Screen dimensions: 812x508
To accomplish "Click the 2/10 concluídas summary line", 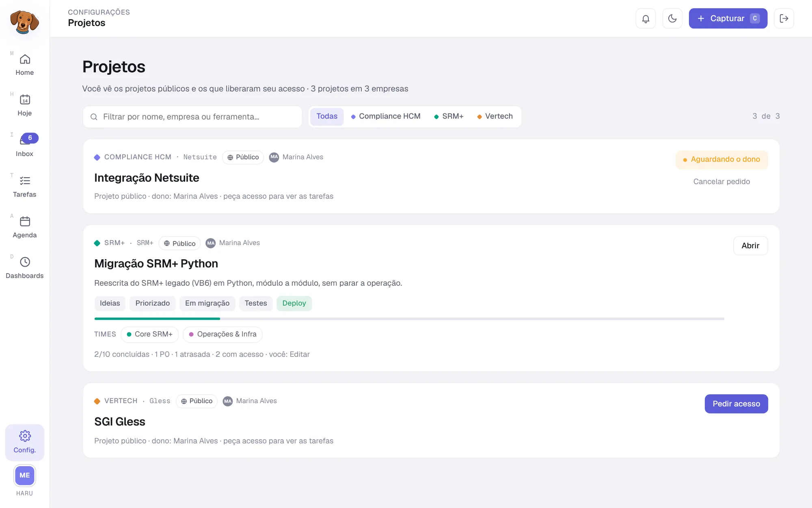I will click(x=202, y=354).
